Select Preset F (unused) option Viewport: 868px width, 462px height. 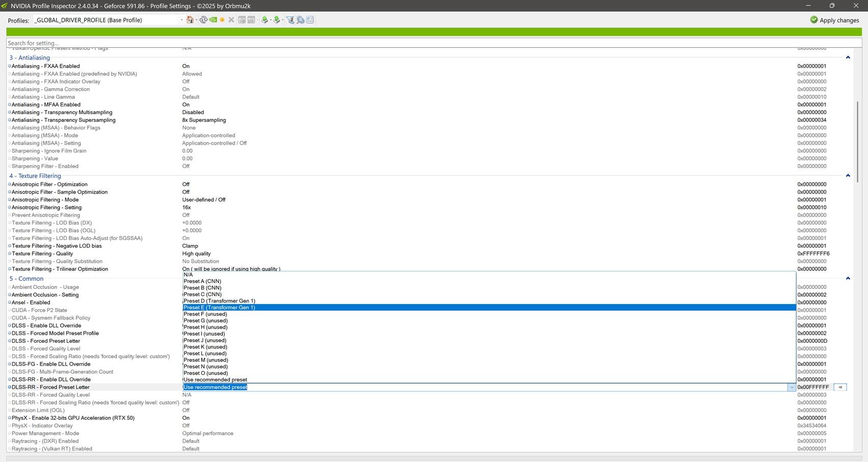(x=489, y=314)
